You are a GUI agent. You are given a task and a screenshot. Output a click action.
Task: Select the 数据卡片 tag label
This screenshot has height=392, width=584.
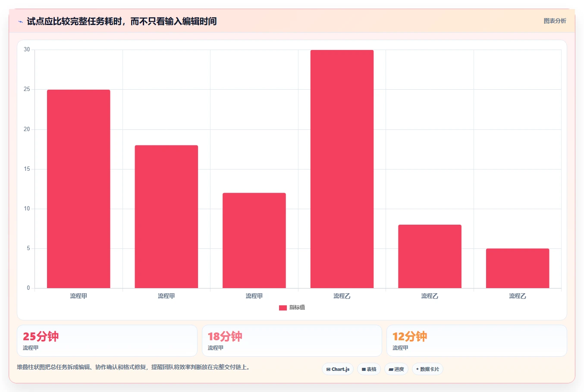click(429, 369)
